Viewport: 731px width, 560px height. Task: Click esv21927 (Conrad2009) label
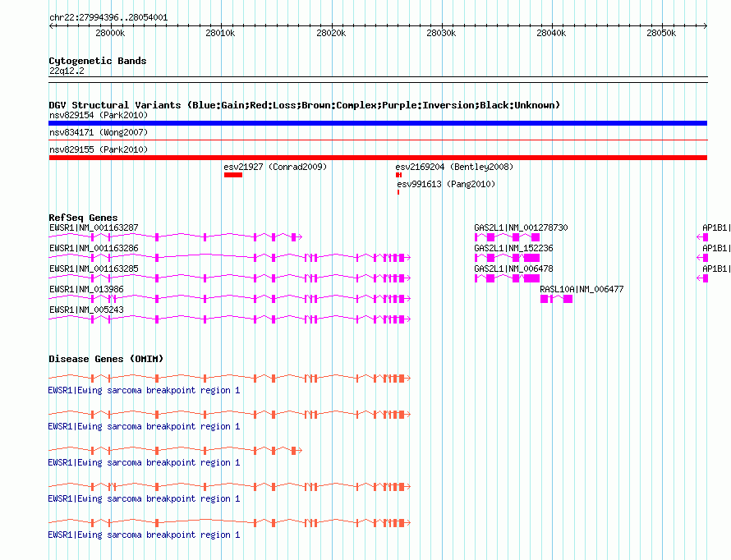click(275, 167)
